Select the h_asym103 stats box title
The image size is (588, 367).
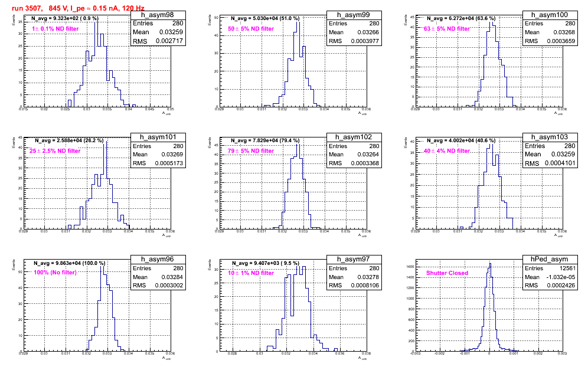click(550, 137)
